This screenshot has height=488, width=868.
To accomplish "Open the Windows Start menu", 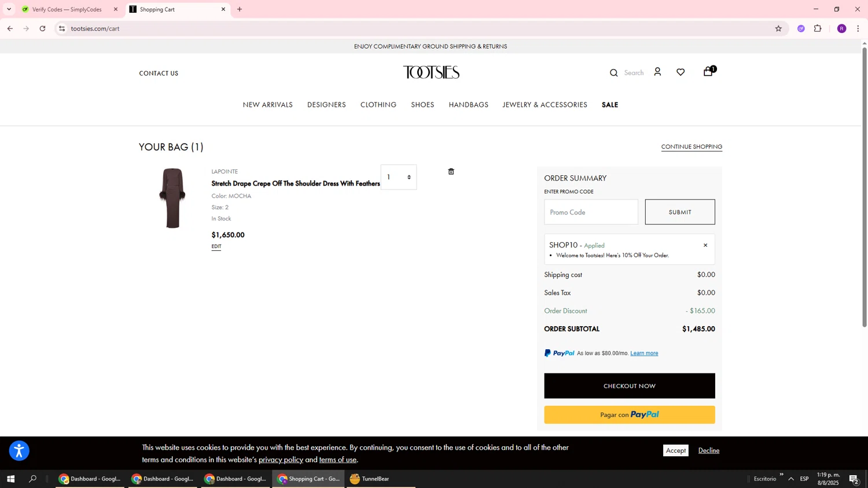I will click(10, 479).
